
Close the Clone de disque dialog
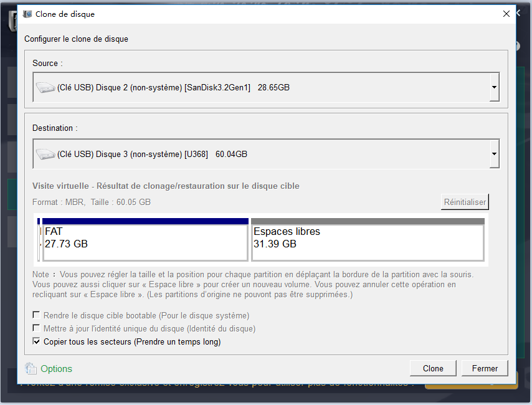pyautogui.click(x=505, y=14)
